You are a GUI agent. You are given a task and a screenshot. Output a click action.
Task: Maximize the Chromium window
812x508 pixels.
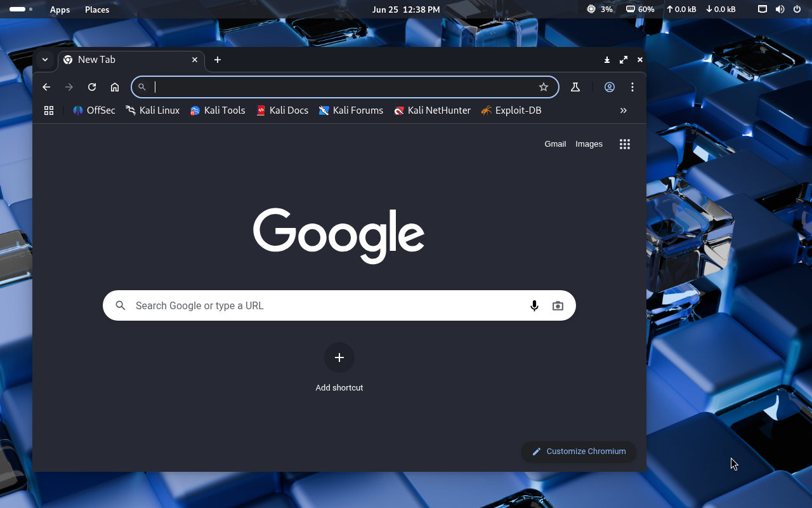(x=624, y=60)
